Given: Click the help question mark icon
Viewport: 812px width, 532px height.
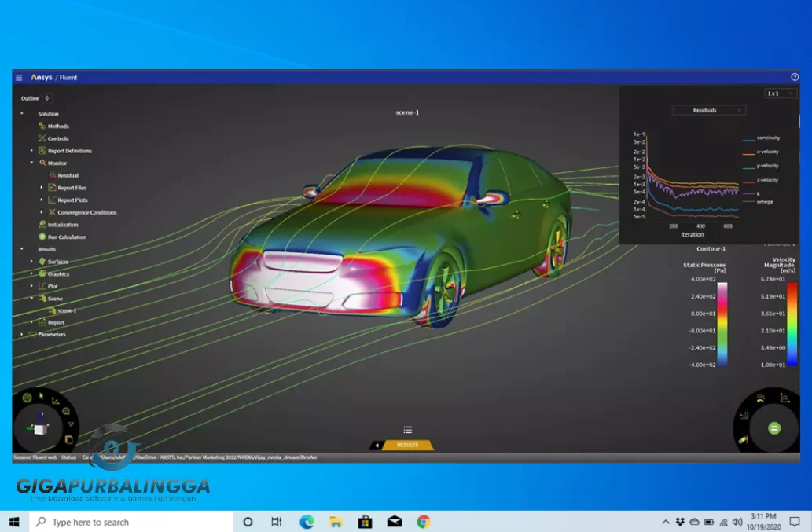Looking at the screenshot, I should (793, 77).
